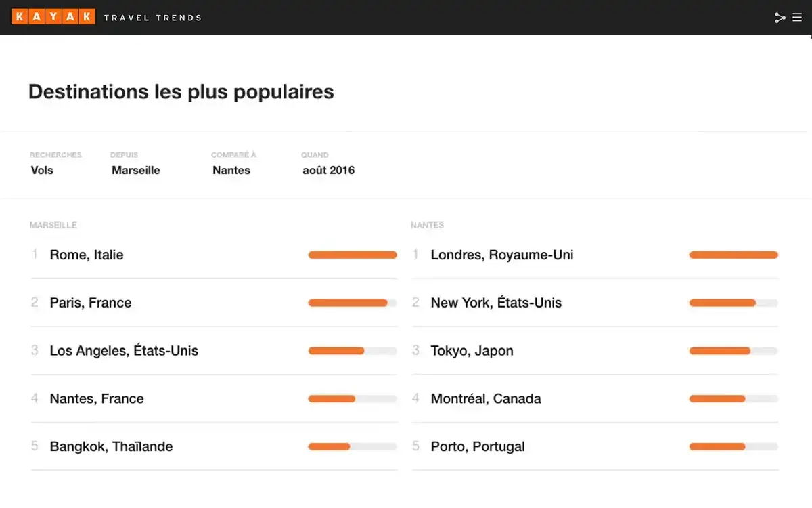
Task: Select Paris, France destination
Action: 91,303
